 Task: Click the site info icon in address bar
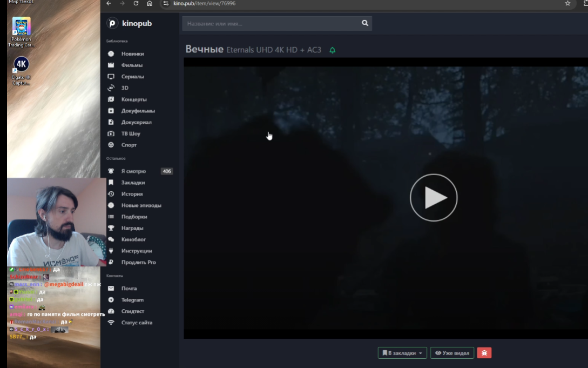coord(166,3)
